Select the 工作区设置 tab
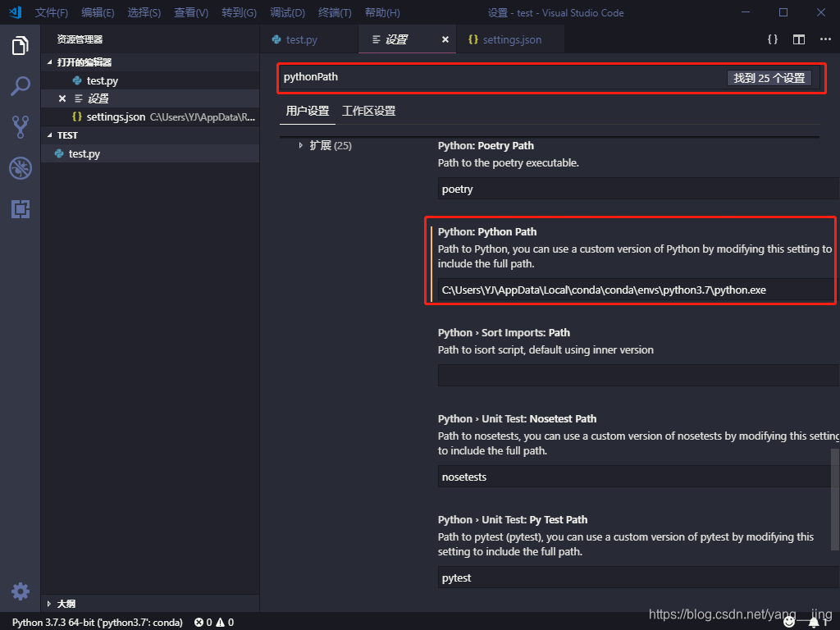The width and height of the screenshot is (840, 630). click(x=368, y=111)
